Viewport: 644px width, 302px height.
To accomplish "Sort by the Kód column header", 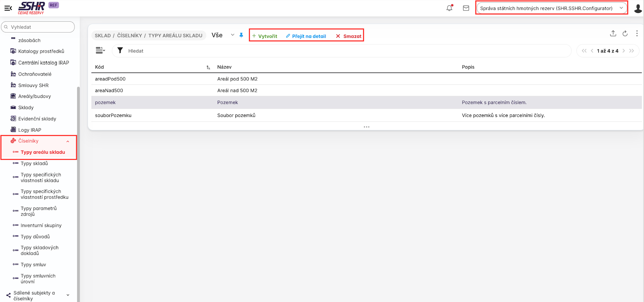I will (x=100, y=67).
